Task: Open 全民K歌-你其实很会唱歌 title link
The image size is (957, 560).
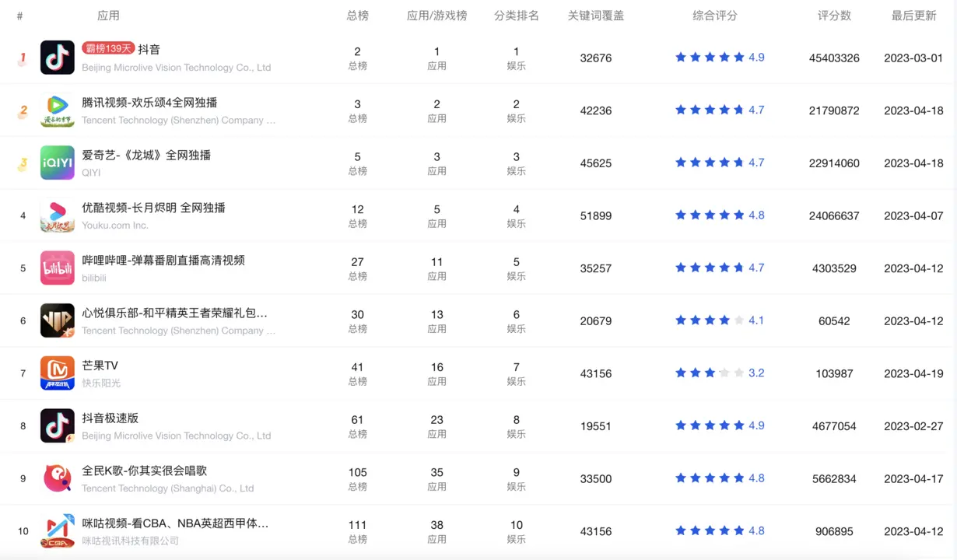Action: click(144, 471)
